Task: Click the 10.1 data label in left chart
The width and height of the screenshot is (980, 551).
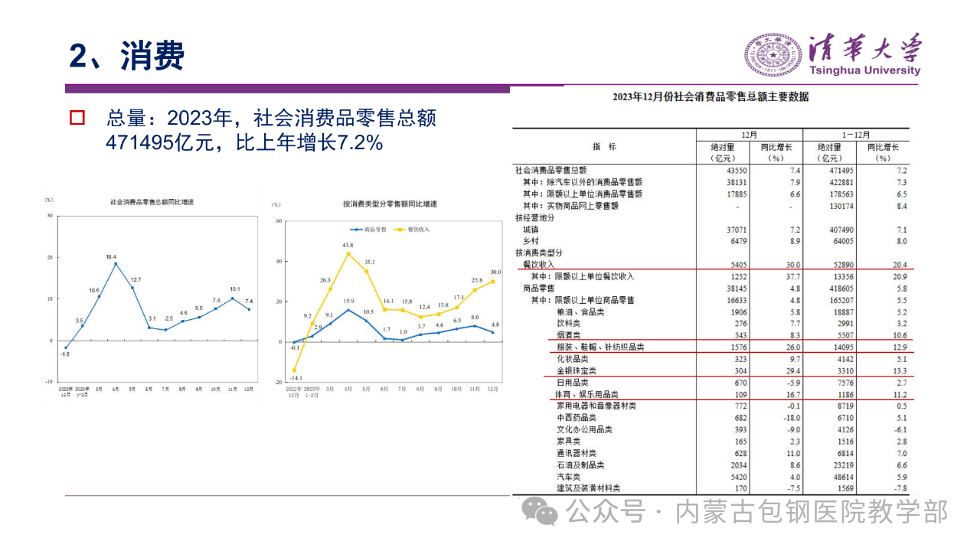Action: click(235, 289)
